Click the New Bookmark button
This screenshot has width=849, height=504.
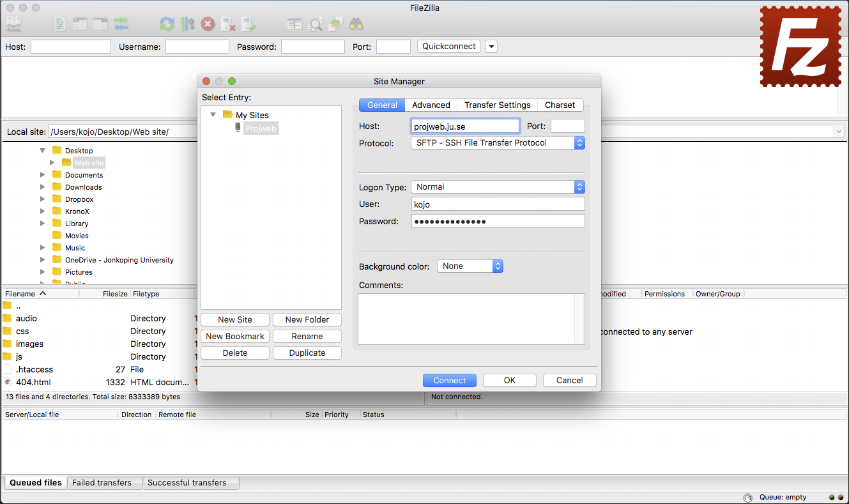pos(235,337)
